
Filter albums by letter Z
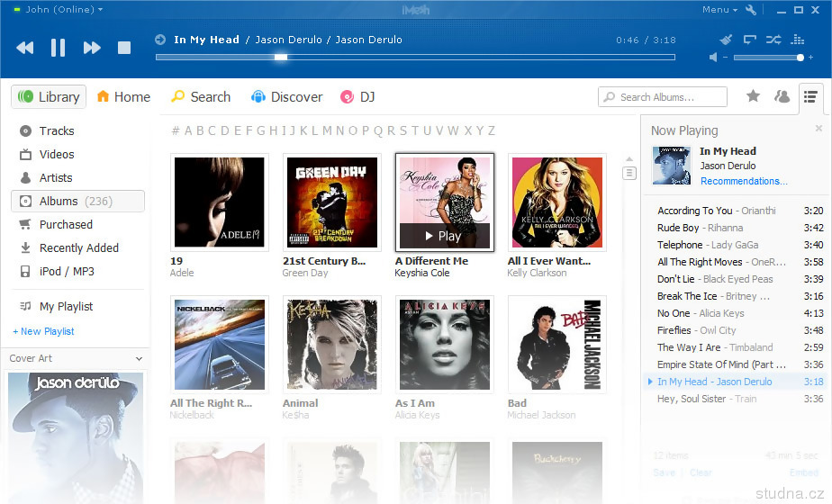(492, 130)
